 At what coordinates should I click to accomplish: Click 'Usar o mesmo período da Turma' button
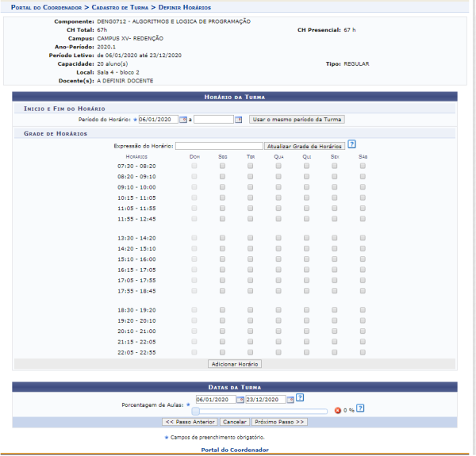297,120
